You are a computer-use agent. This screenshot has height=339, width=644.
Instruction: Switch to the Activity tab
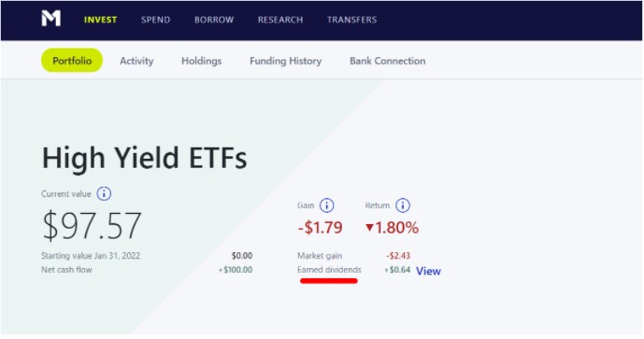136,61
